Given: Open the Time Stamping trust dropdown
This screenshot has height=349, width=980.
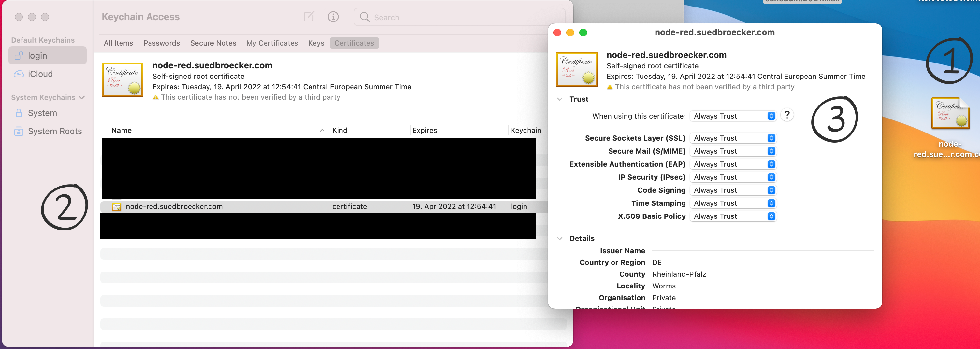Looking at the screenshot, I should tap(733, 203).
